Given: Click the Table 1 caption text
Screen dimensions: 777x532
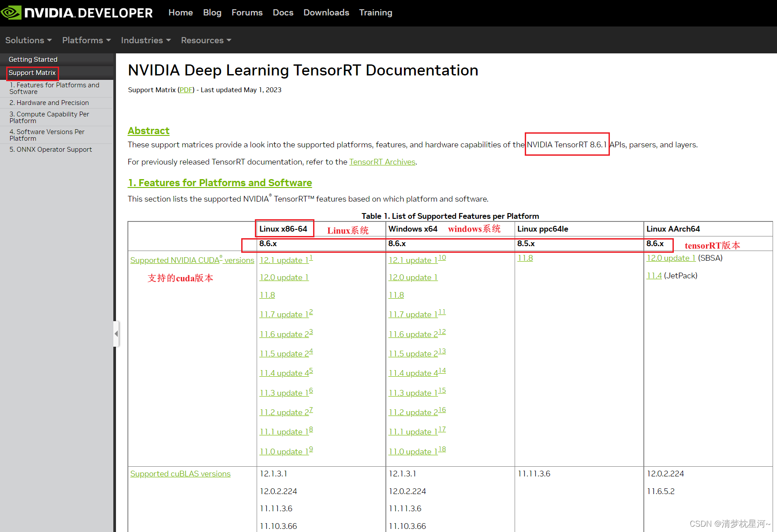Looking at the screenshot, I should 450,216.
